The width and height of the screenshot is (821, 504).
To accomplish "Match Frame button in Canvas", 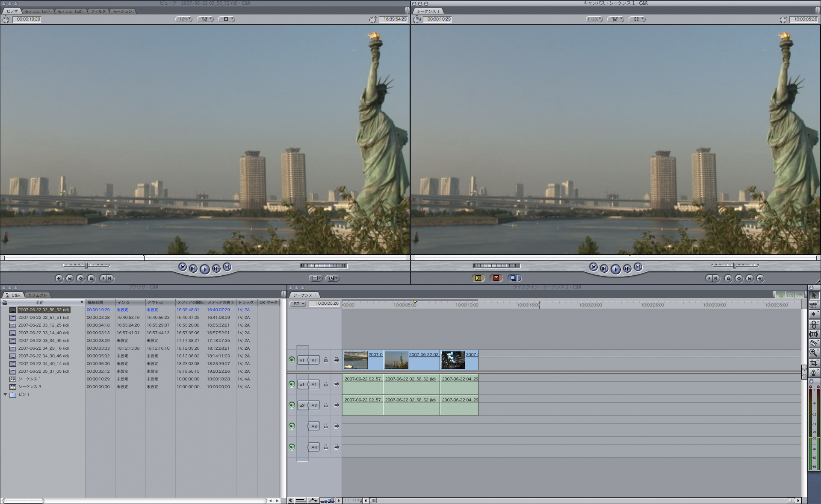I will coord(760,278).
